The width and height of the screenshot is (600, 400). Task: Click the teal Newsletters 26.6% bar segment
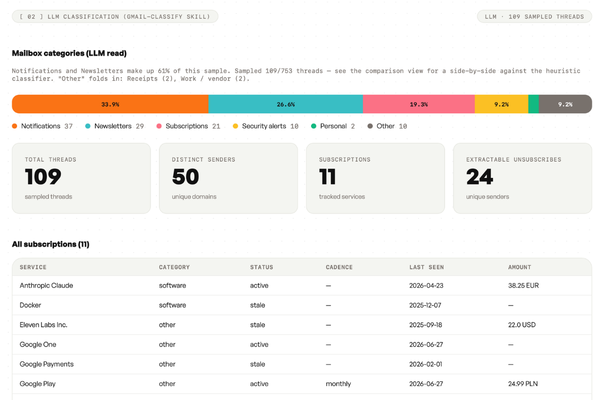pyautogui.click(x=285, y=104)
